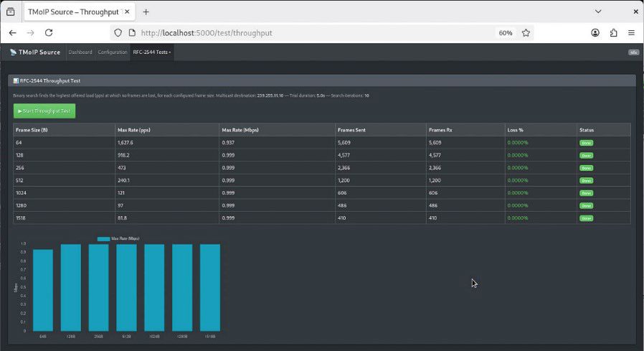The width and height of the screenshot is (644, 351).
Task: Open the hamburger application menu
Action: tap(631, 33)
